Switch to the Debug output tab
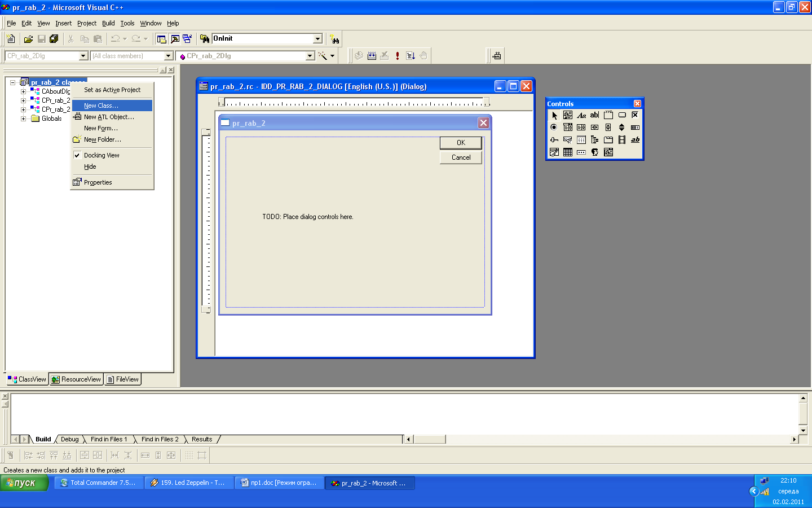Viewport: 812px width, 508px height. coord(70,439)
